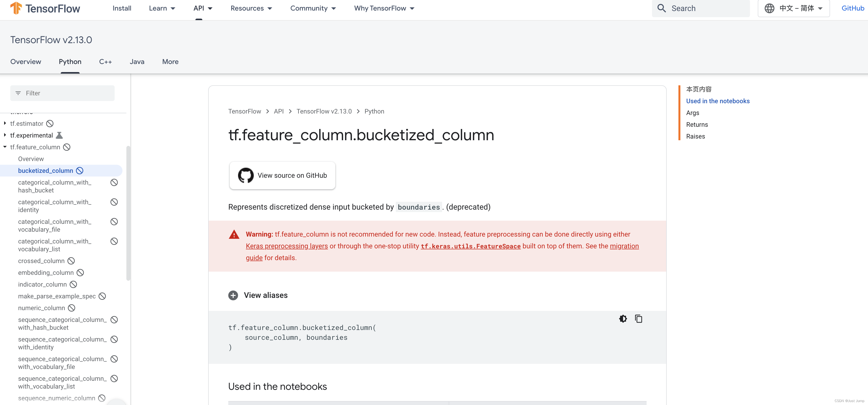Viewport: 868px width, 405px height.
Task: Toggle the code block dark theme
Action: (623, 319)
